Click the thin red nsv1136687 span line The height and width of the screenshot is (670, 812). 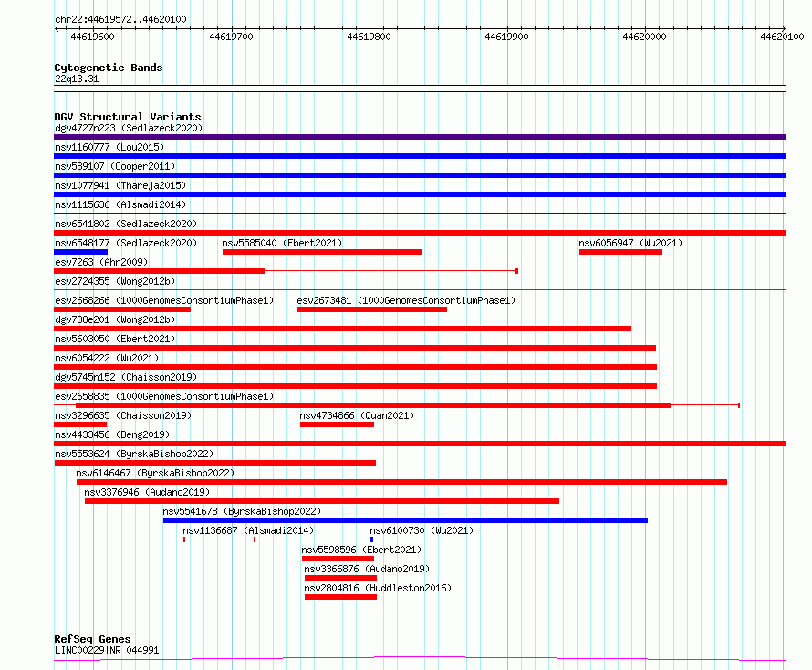(x=220, y=539)
